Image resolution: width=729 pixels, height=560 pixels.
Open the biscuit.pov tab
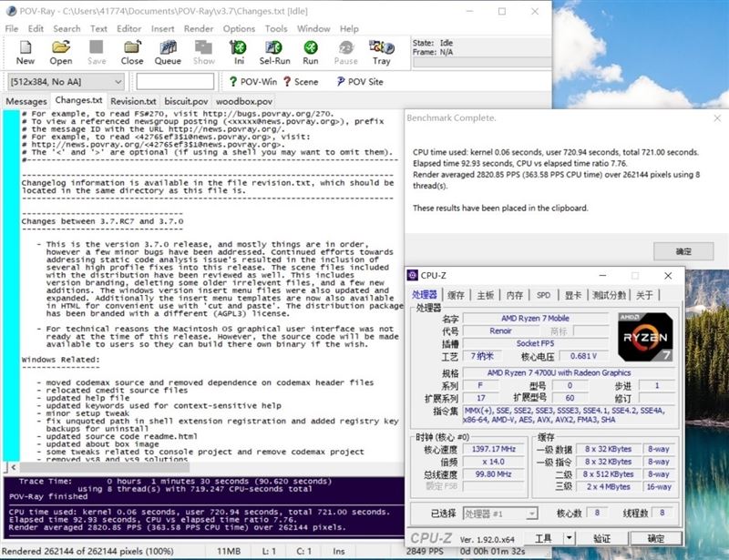pos(186,101)
